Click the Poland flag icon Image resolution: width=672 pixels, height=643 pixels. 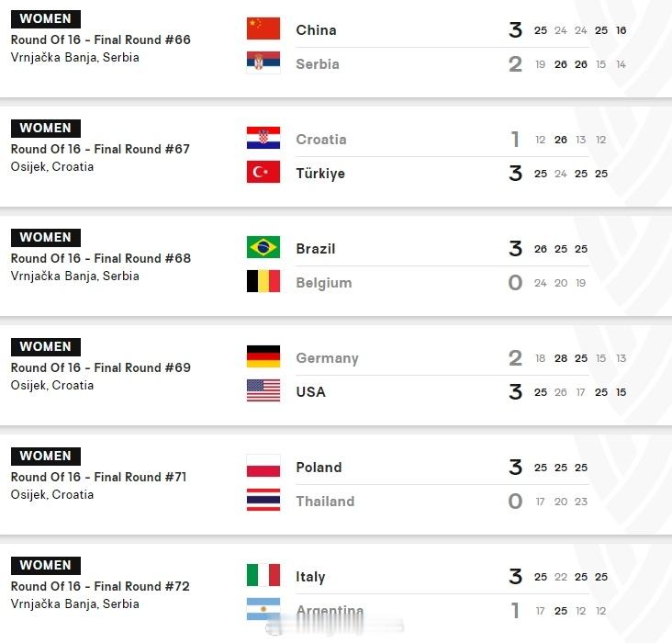263,466
